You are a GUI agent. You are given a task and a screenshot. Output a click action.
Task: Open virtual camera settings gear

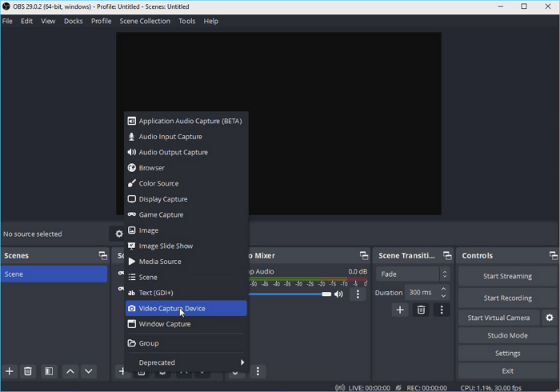550,318
